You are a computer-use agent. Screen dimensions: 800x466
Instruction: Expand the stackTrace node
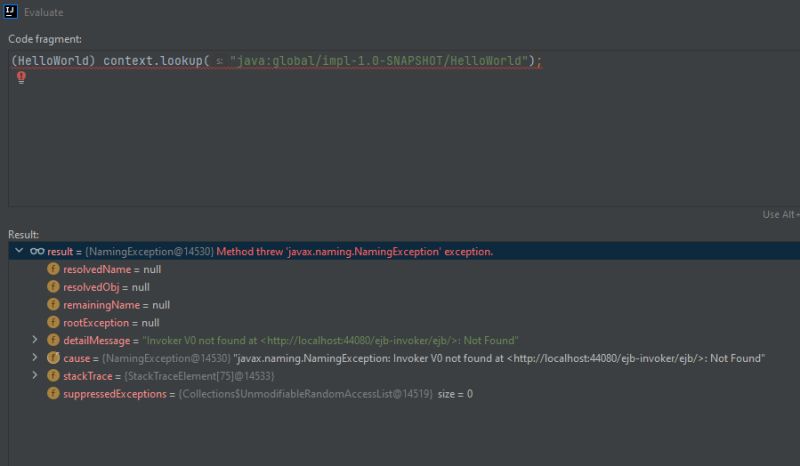pos(35,375)
